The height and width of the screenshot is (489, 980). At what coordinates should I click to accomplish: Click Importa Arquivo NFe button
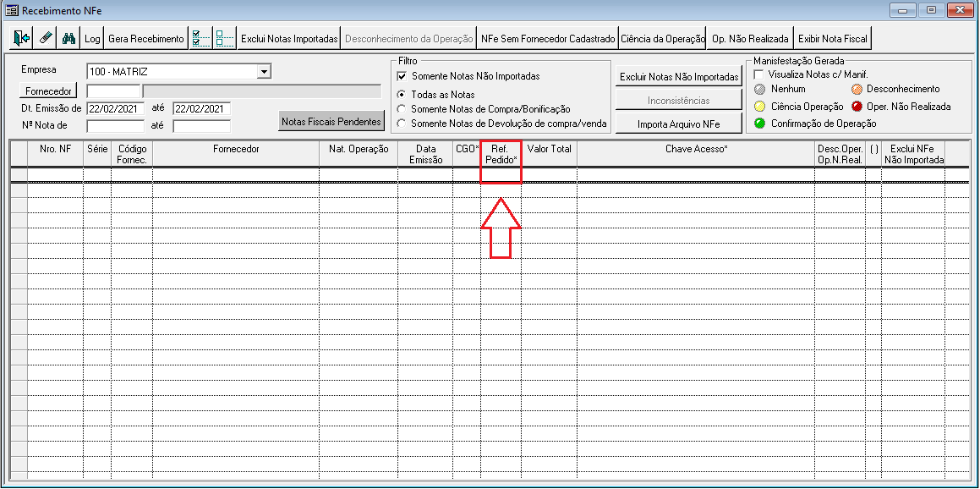click(679, 124)
